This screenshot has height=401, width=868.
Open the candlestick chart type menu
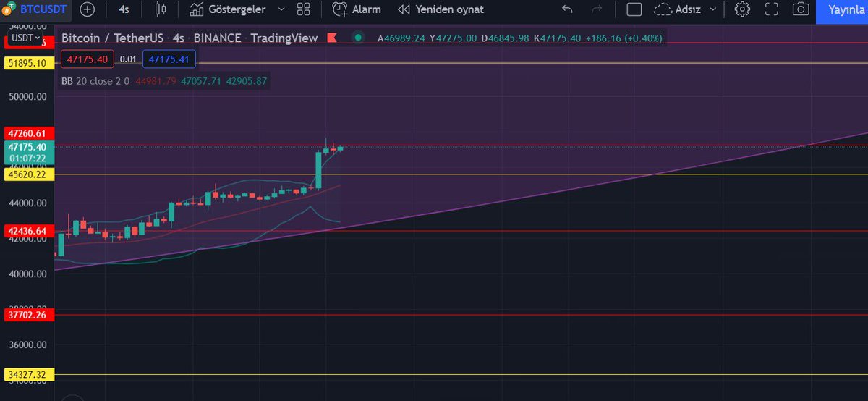(161, 10)
